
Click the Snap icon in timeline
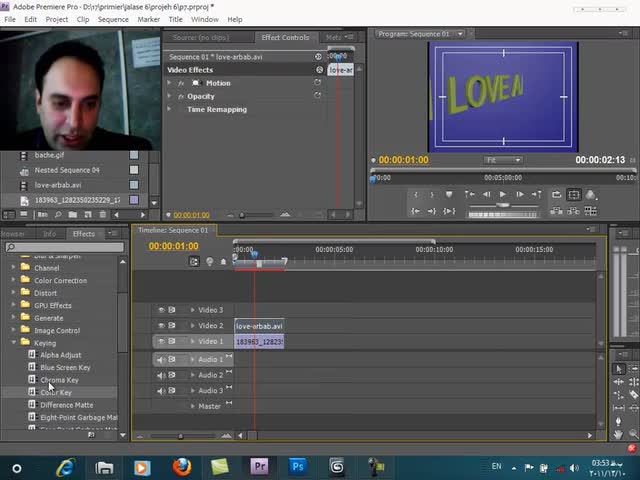(x=194, y=261)
